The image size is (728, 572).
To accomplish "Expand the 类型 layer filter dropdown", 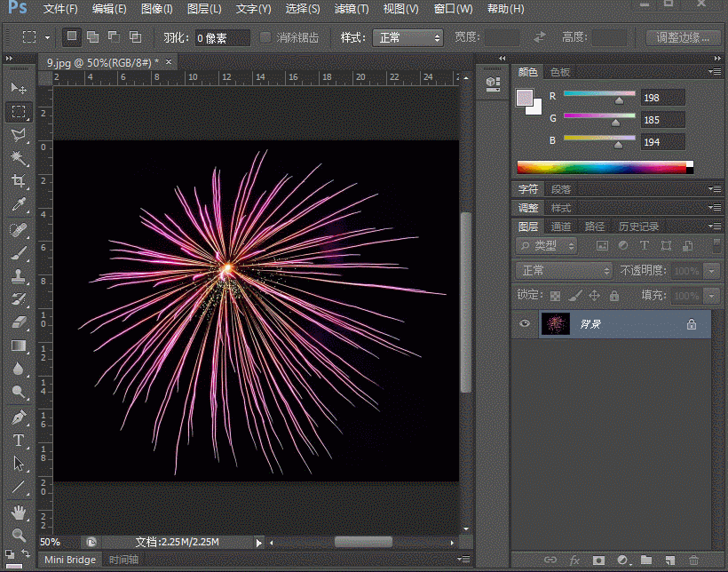I will coord(547,245).
